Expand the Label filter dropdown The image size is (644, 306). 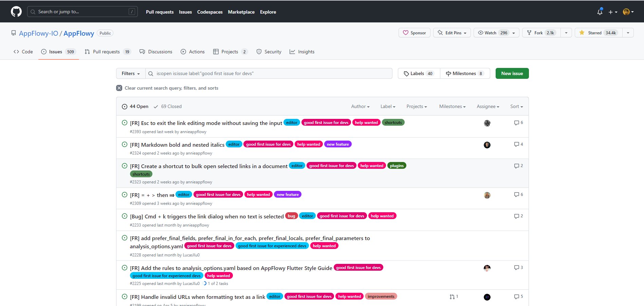pyautogui.click(x=388, y=106)
